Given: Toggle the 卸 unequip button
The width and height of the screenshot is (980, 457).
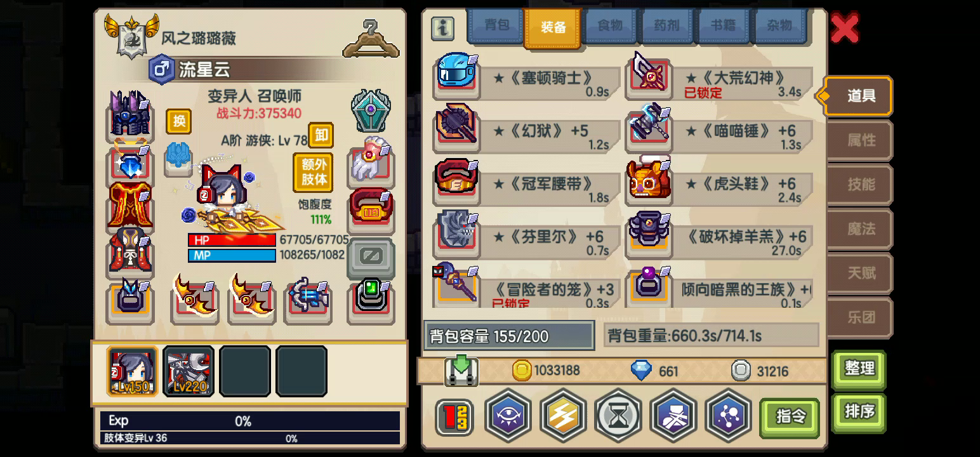Looking at the screenshot, I should tap(321, 135).
